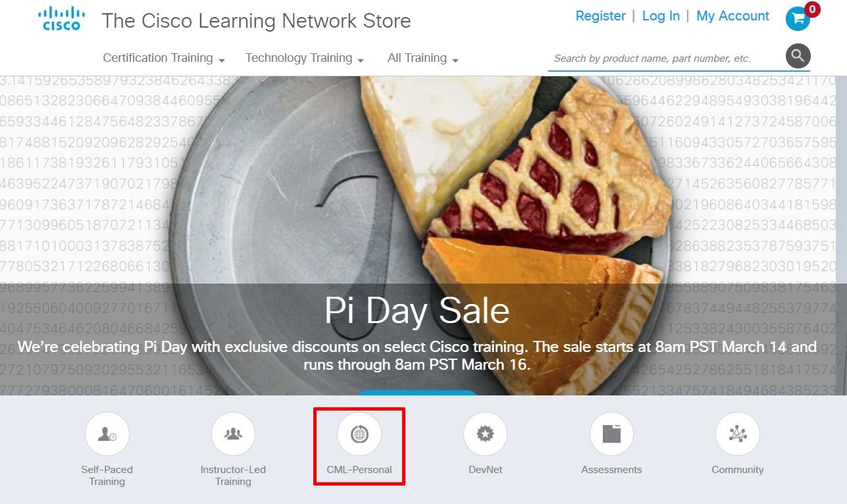Image resolution: width=847 pixels, height=504 pixels.
Task: Open the Assessments document icon
Action: coord(611,434)
